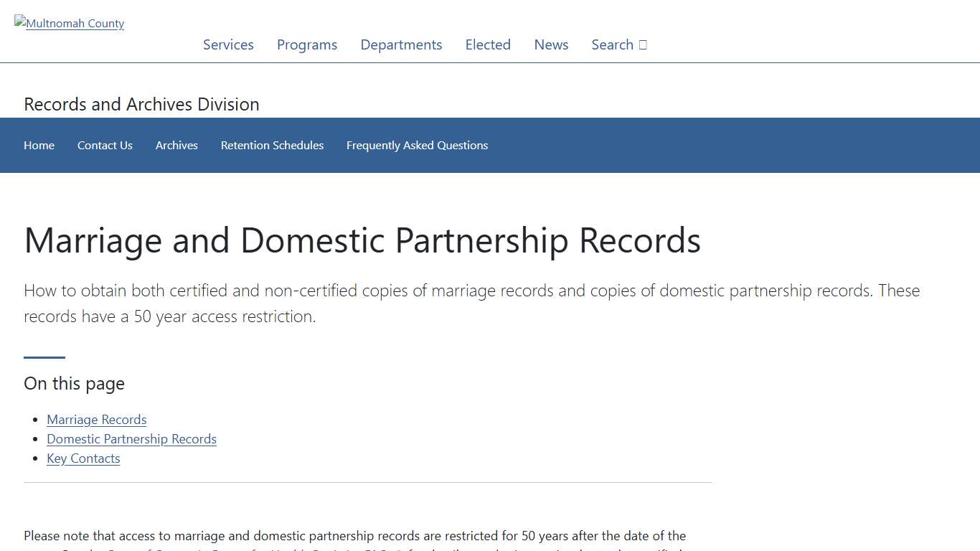Open the News menu
The height and width of the screenshot is (551, 980).
(x=550, y=44)
